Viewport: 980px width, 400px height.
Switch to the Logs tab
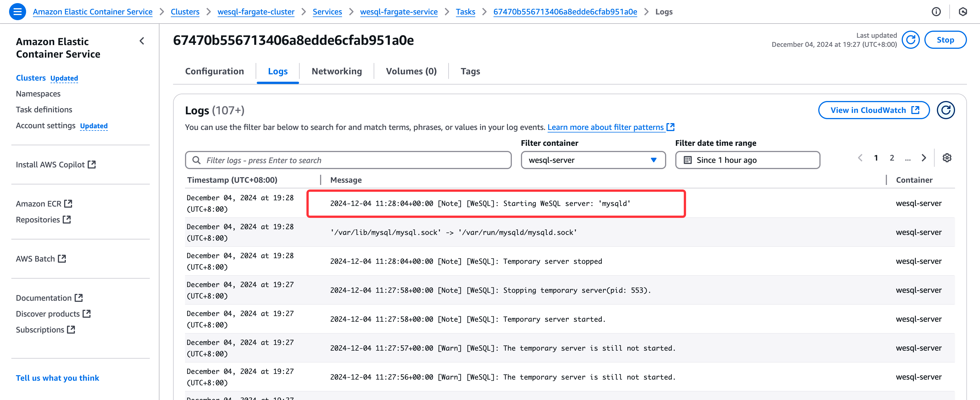[278, 71]
